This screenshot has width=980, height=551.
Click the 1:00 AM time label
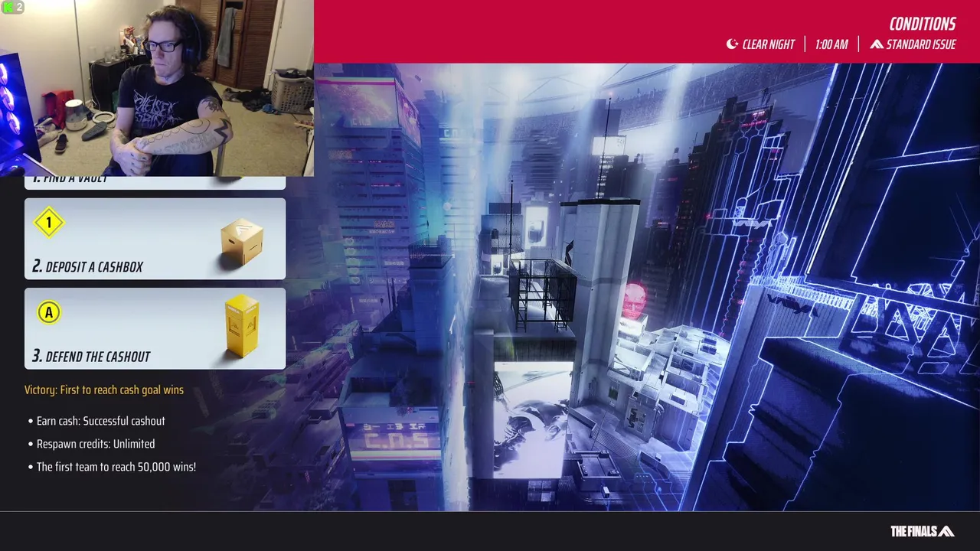831,44
